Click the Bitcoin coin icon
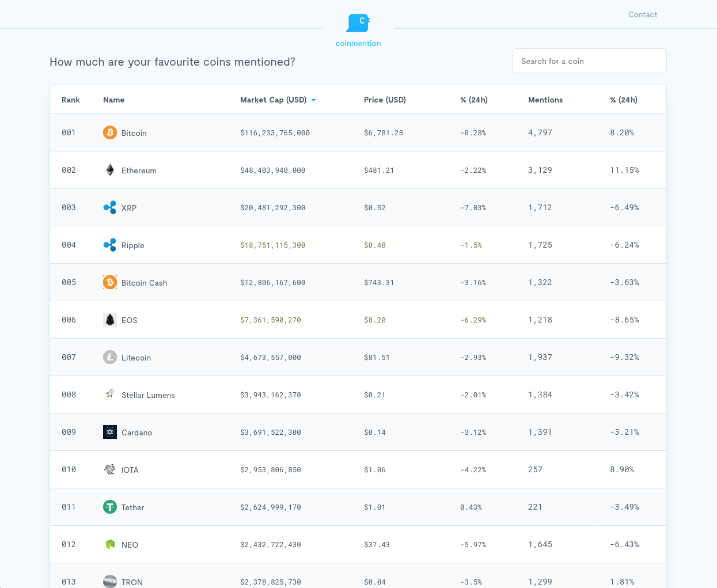 [110, 132]
